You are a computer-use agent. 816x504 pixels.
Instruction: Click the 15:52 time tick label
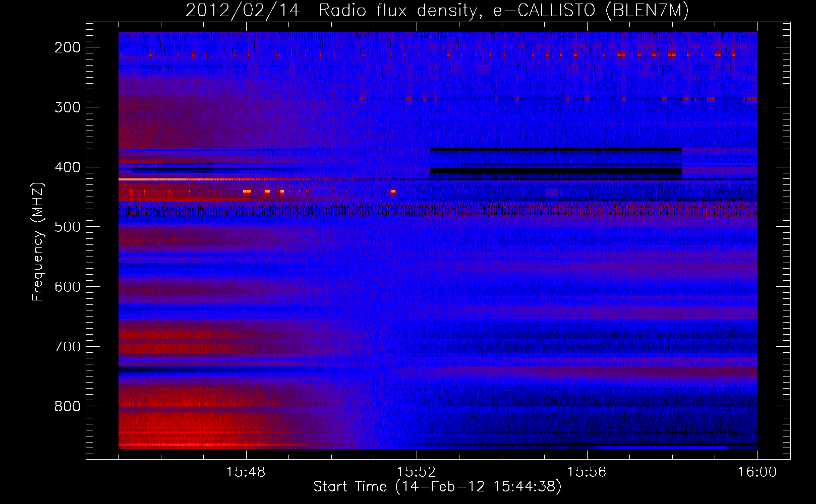(417, 472)
